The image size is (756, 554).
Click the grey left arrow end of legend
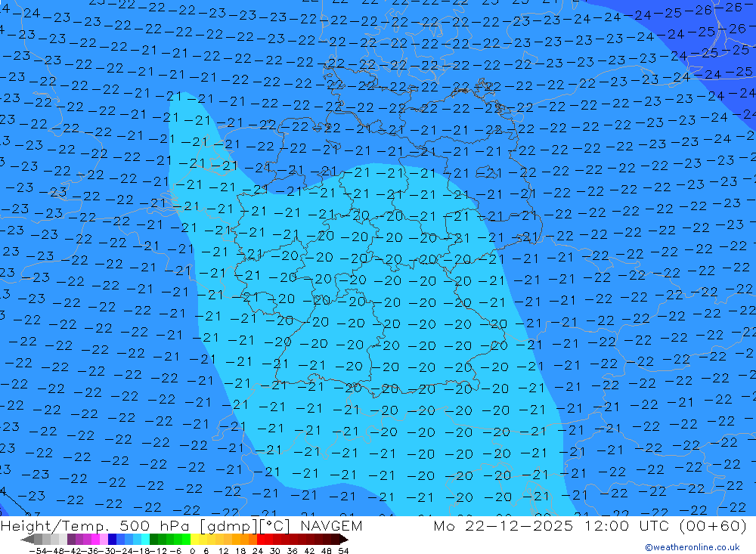click(27, 540)
